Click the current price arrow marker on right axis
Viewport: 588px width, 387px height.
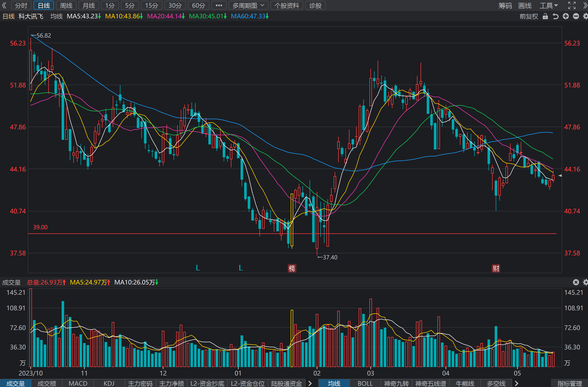[560, 176]
